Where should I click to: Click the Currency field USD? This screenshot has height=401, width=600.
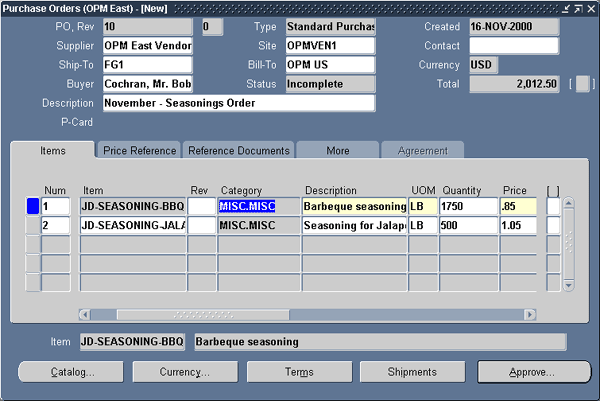coord(483,65)
